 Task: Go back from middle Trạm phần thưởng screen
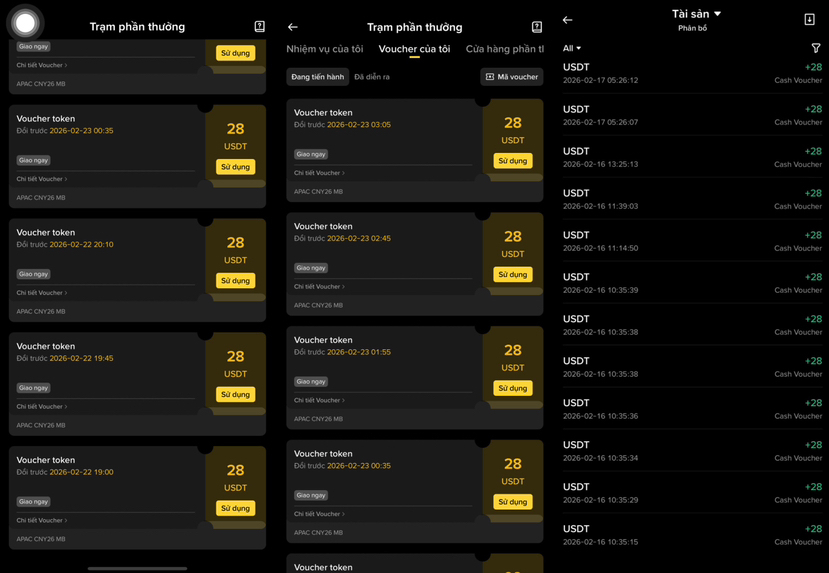click(293, 27)
